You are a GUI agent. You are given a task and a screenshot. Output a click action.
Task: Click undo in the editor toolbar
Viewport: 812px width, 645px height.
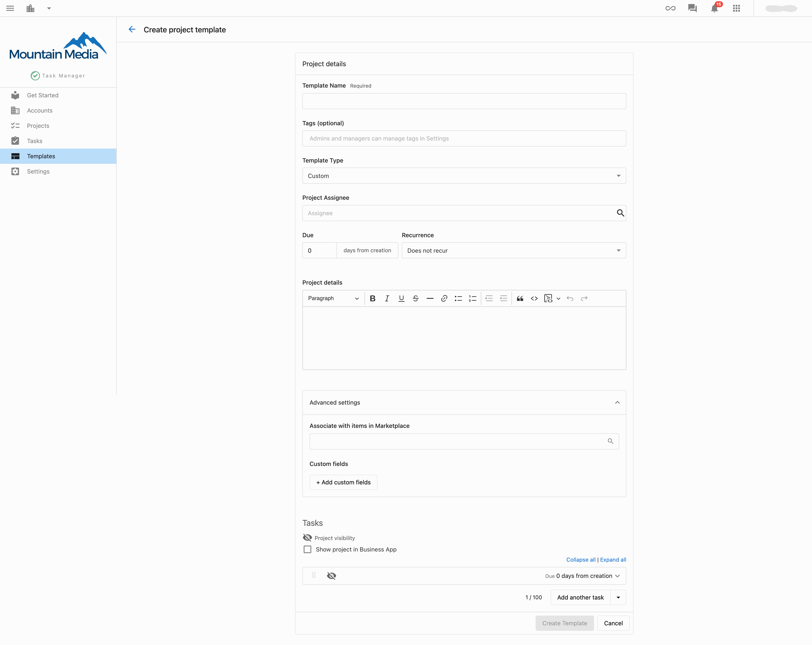570,298
